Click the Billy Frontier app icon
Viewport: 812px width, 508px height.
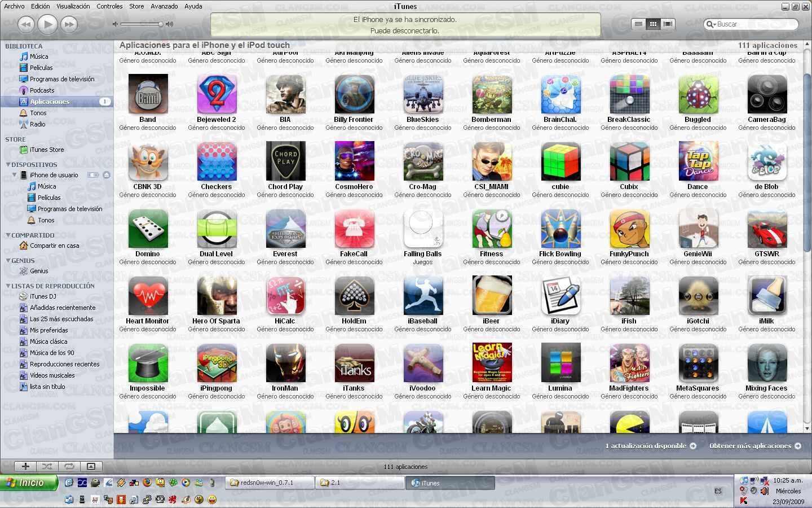click(354, 94)
